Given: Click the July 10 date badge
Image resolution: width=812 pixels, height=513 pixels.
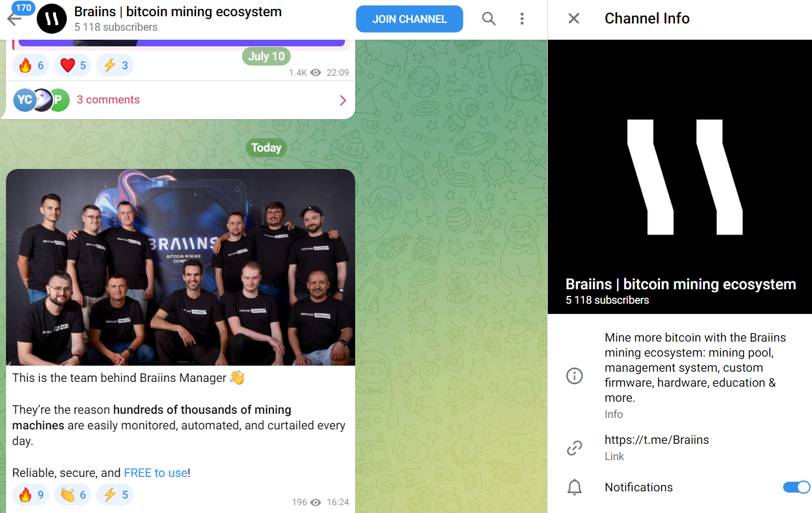Looking at the screenshot, I should [267, 57].
